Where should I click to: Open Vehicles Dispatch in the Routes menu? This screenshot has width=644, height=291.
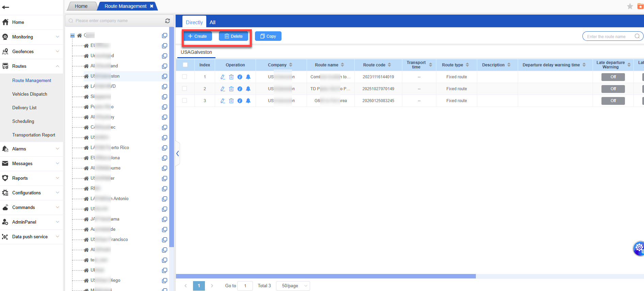[x=30, y=94]
